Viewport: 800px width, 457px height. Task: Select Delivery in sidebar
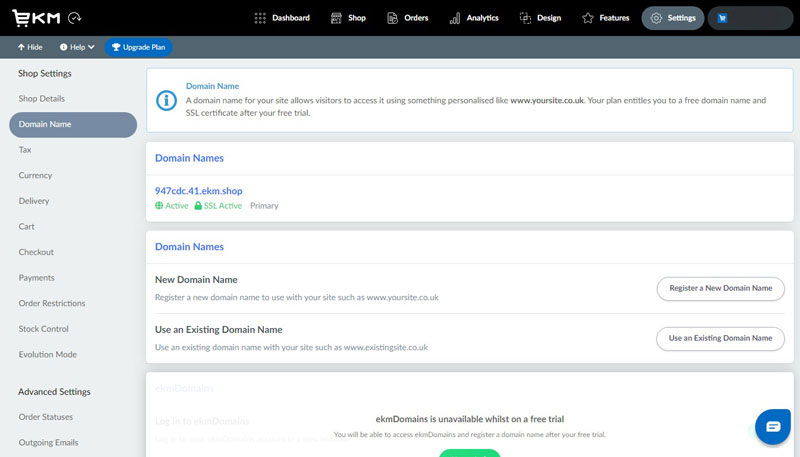click(x=34, y=201)
